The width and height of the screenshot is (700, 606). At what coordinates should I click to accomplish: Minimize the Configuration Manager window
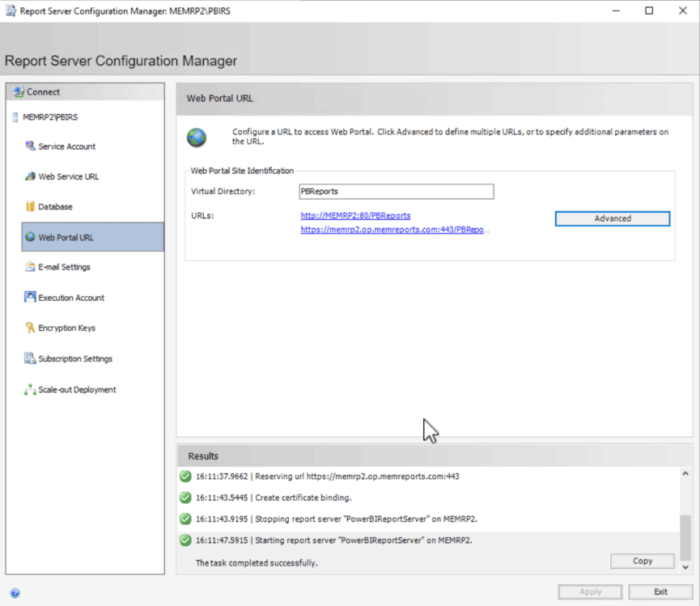[x=616, y=11]
